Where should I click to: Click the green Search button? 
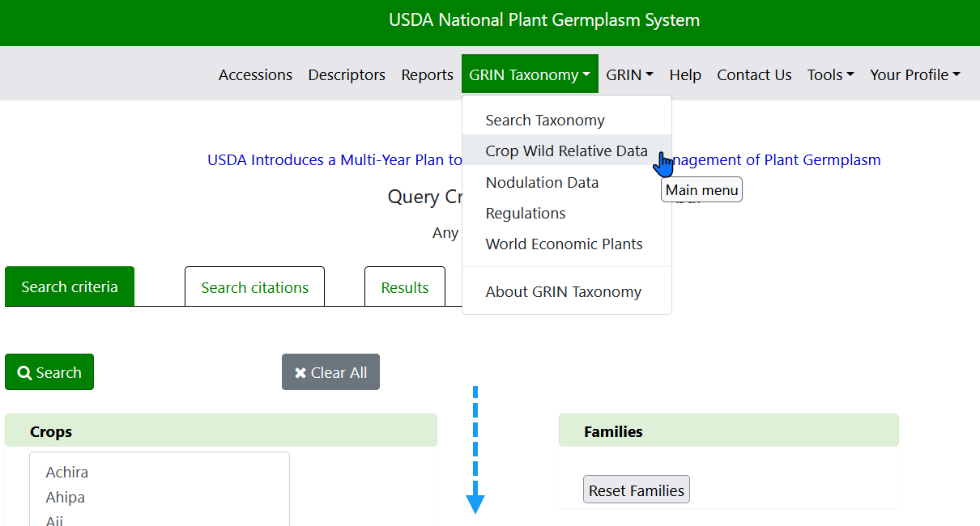[x=49, y=372]
